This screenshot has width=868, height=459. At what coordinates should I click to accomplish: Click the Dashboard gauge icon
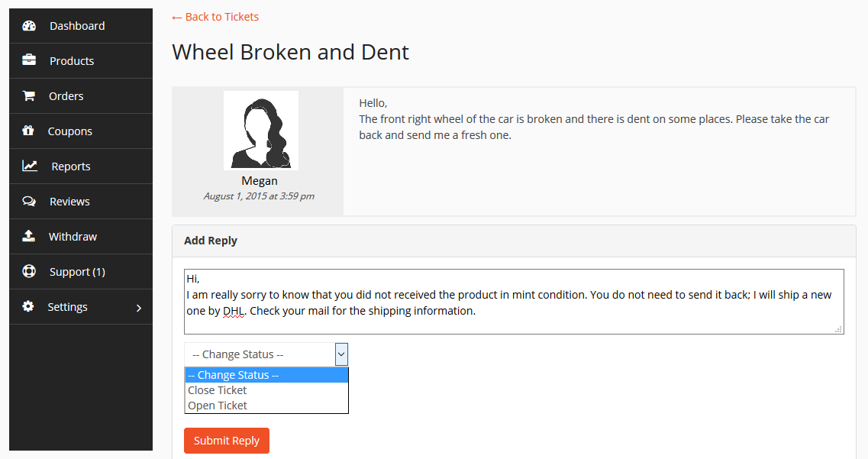(29, 25)
